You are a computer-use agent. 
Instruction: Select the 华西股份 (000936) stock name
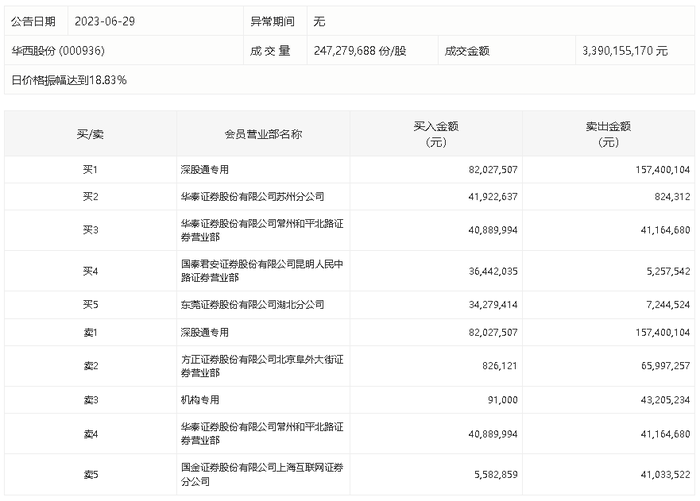coord(58,51)
